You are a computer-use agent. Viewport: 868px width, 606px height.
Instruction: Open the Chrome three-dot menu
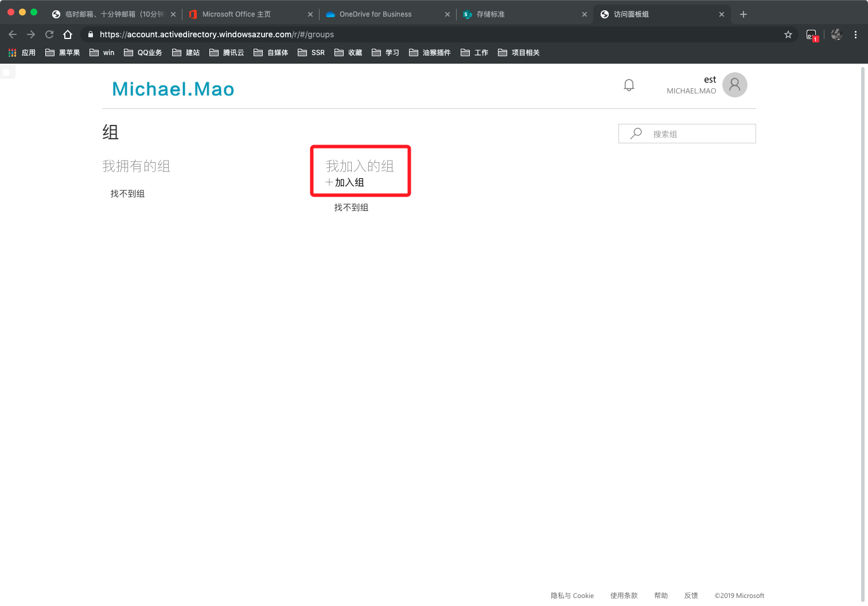point(855,34)
